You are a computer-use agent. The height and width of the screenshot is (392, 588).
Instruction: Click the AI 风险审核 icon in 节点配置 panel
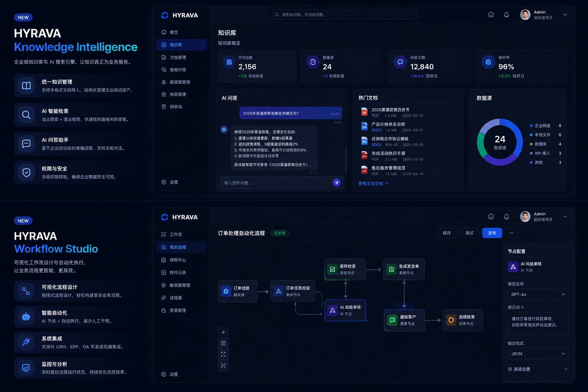click(x=513, y=267)
